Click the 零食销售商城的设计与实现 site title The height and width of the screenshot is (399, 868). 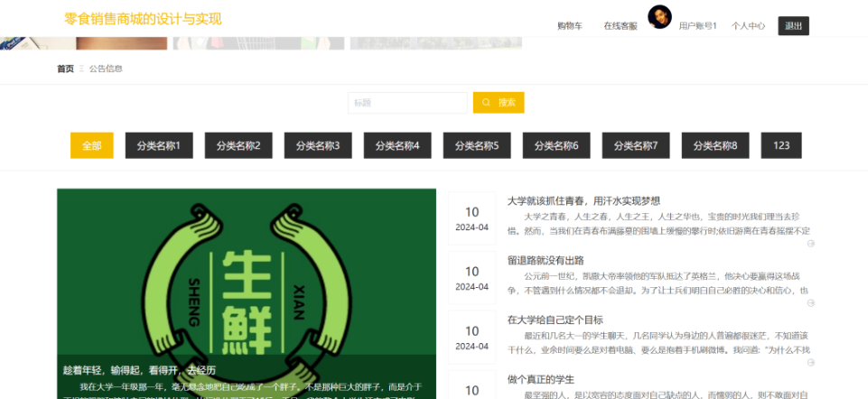pos(143,19)
